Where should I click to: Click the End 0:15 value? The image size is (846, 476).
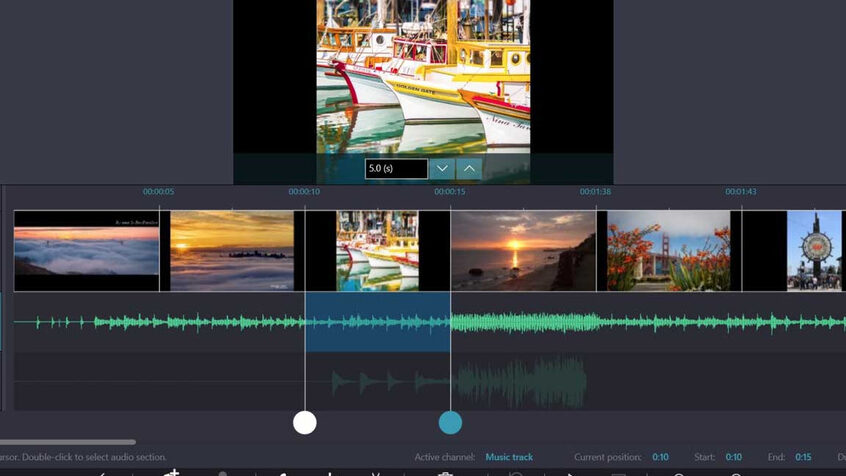tap(803, 457)
